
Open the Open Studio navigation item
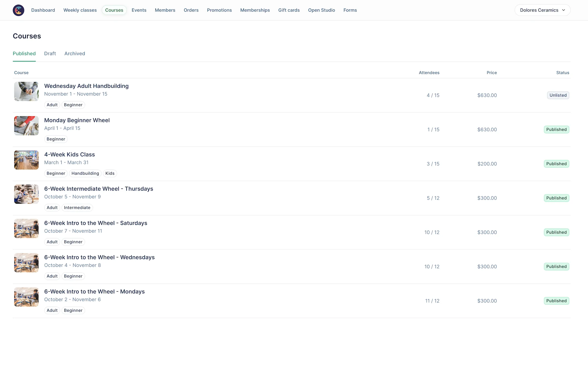click(321, 10)
